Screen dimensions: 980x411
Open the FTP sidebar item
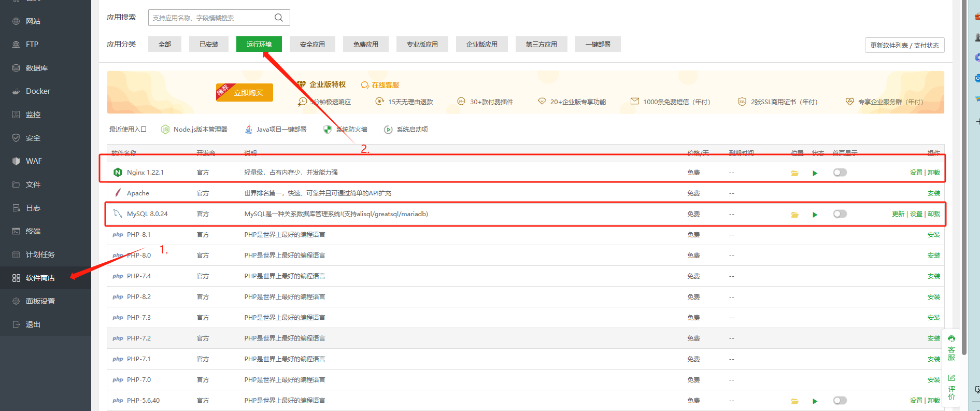point(32,45)
